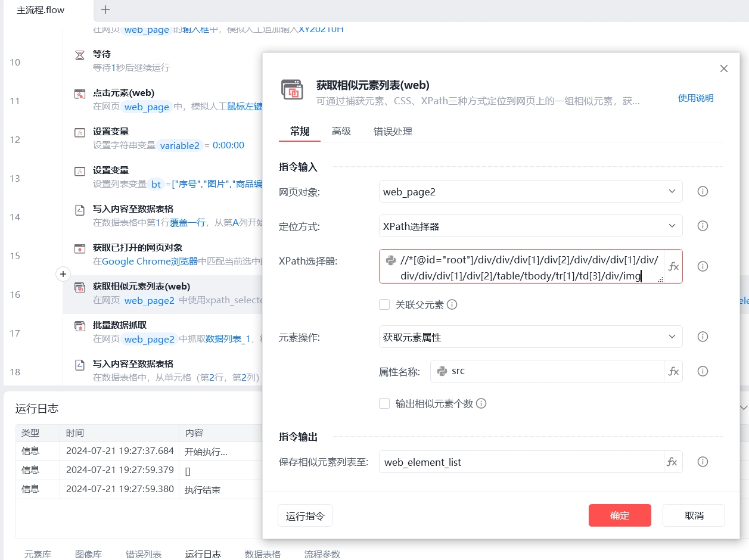749x560 pixels.
Task: Click the XPath text area resize grip
Action: pyautogui.click(x=660, y=279)
